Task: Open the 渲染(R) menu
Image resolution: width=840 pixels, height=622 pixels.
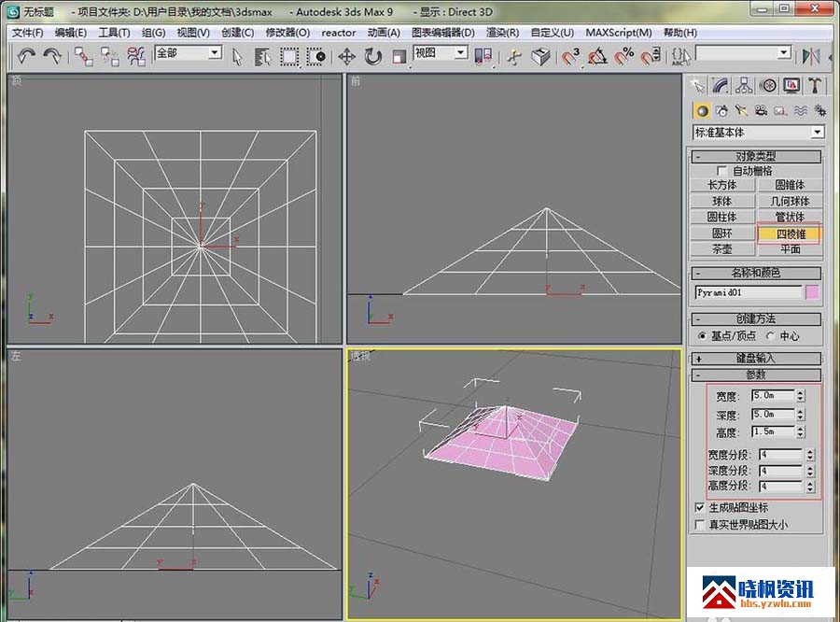Action: click(502, 33)
